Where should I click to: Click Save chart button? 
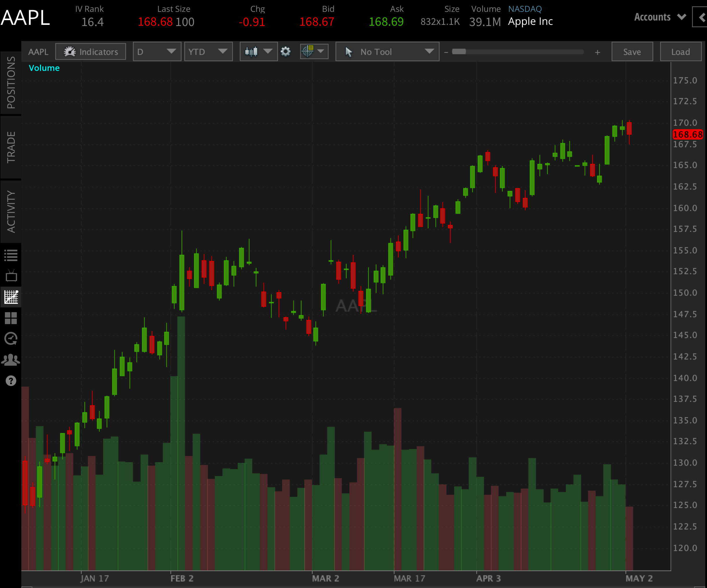tap(632, 52)
